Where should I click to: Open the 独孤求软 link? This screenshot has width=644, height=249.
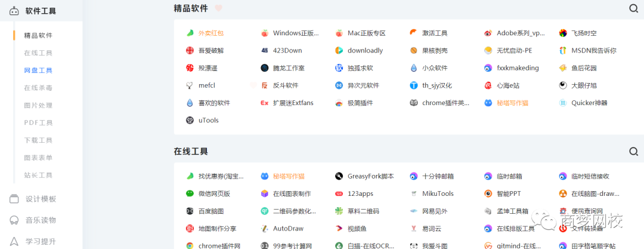pos(360,68)
